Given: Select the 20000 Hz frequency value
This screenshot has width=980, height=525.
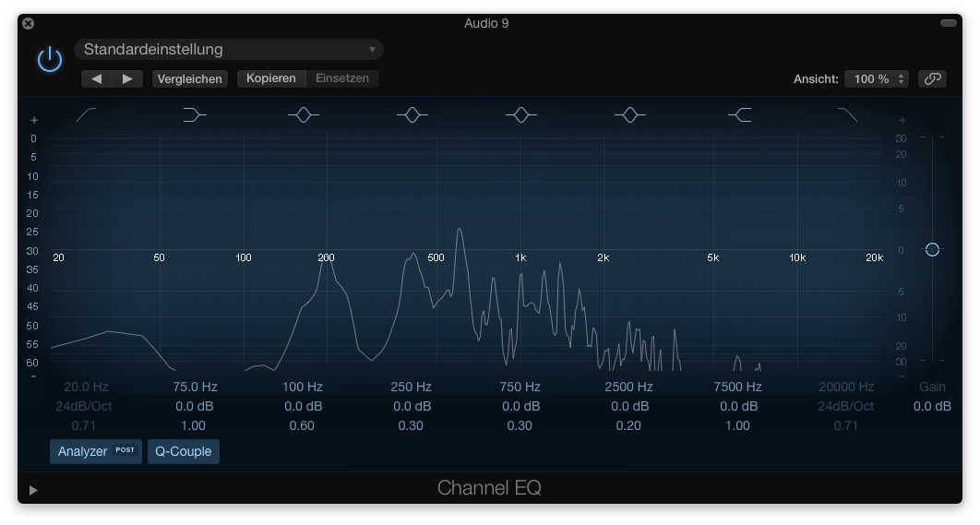Looking at the screenshot, I should 846,387.
